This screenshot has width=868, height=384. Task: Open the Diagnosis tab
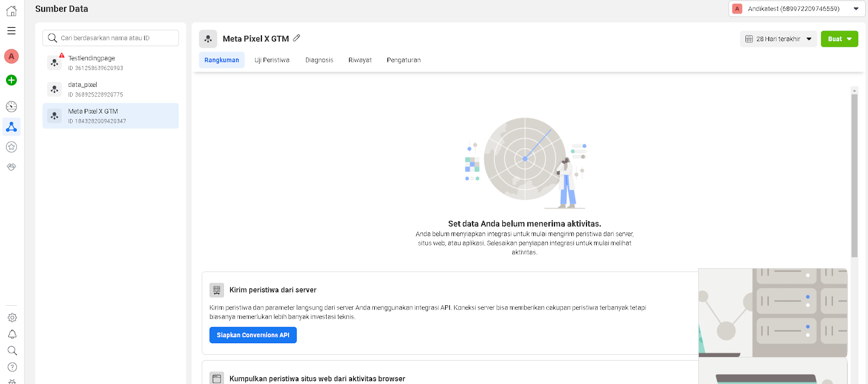click(x=319, y=60)
